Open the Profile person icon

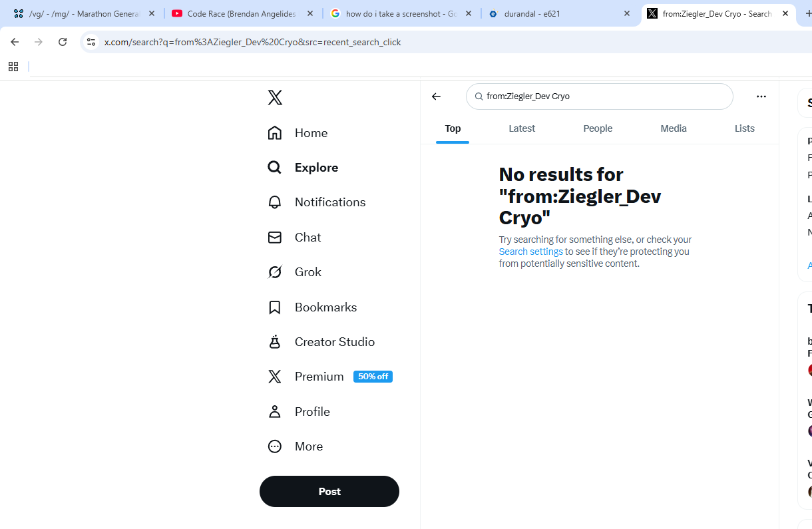click(x=275, y=412)
